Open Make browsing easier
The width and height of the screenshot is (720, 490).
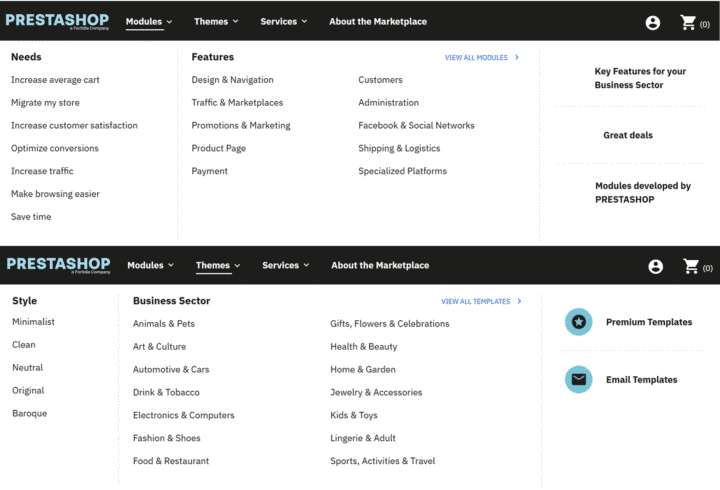pos(55,194)
